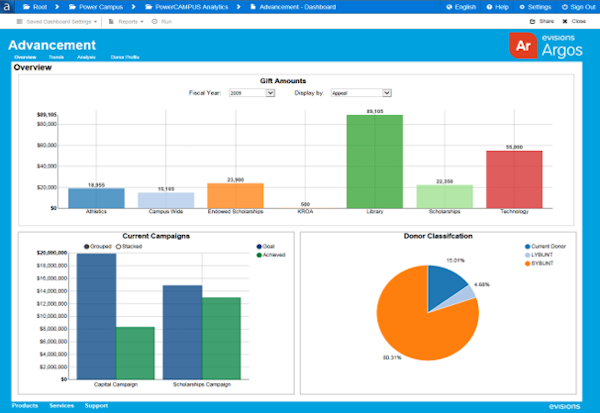Switch to the Trends tab

coord(56,57)
